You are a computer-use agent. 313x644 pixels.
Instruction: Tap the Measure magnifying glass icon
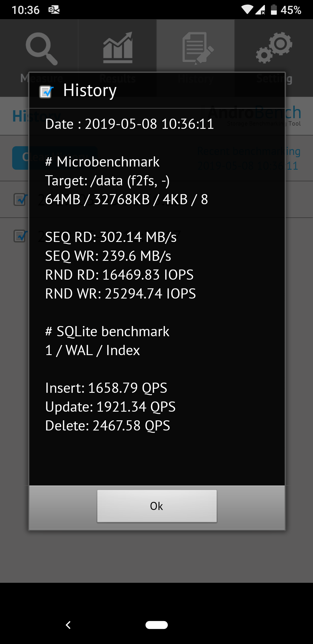[41, 48]
